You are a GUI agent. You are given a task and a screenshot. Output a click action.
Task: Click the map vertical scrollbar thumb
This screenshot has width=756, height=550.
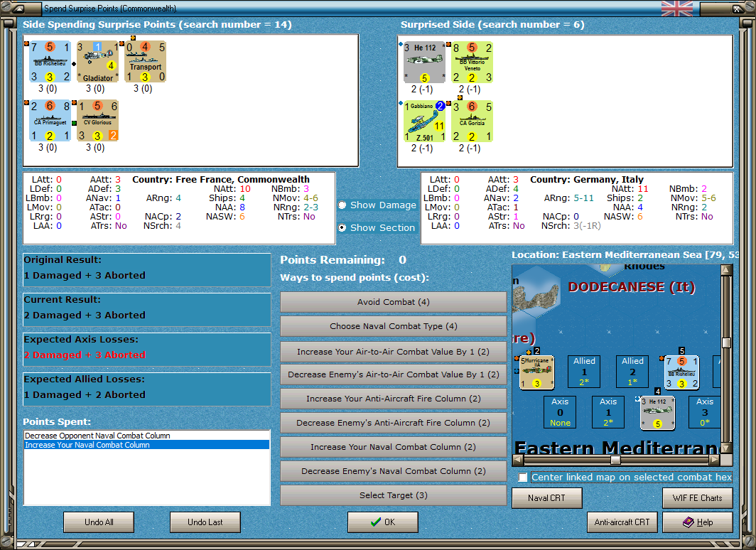(726, 343)
